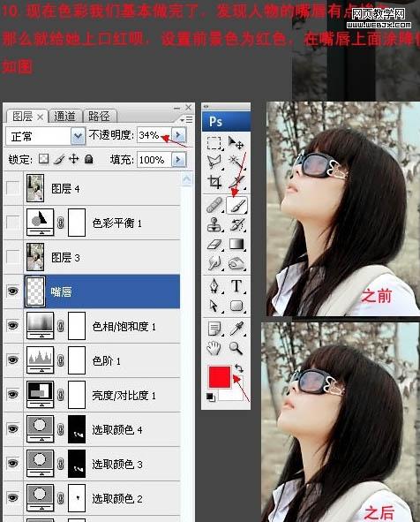Select the 色彩平衡 1 layer name

pos(116,223)
